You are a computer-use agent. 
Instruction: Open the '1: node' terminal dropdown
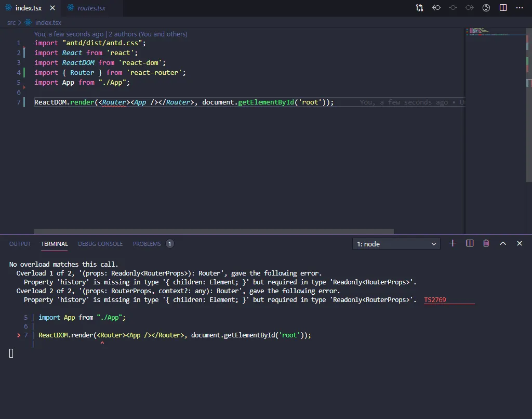coord(396,244)
